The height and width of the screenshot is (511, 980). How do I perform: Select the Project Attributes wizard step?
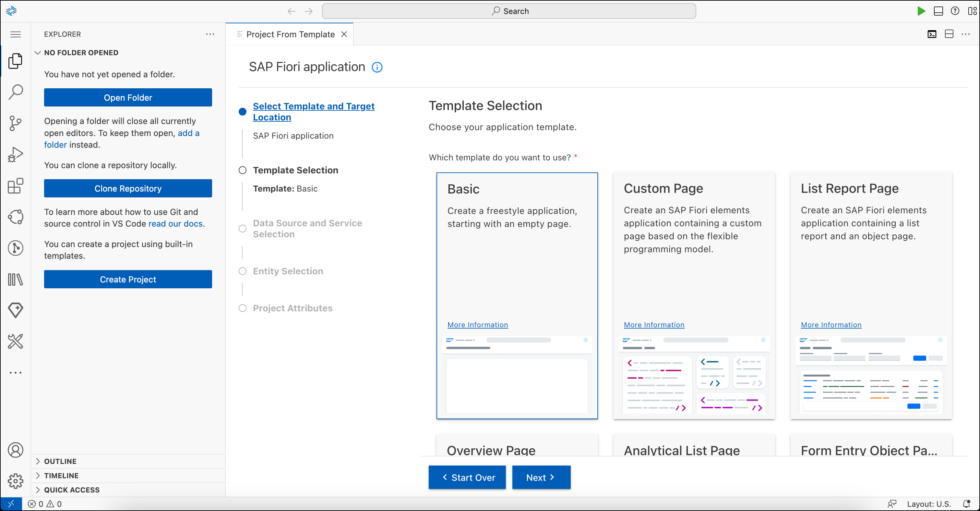coord(293,308)
